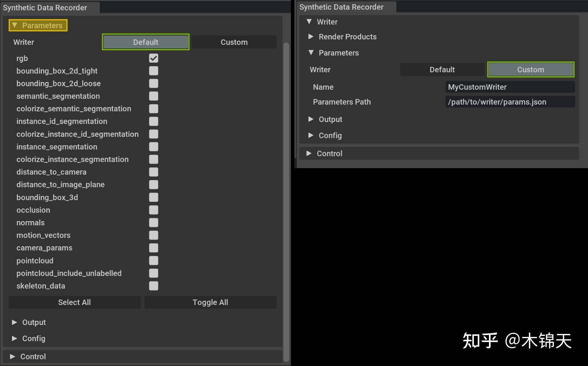Disable the rgb output checkbox

[153, 58]
